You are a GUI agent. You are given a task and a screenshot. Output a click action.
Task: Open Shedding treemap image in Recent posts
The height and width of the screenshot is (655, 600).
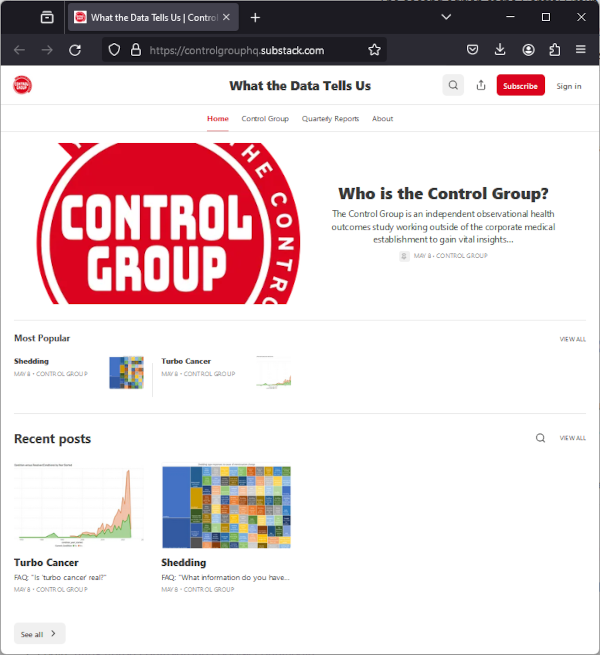pos(226,505)
